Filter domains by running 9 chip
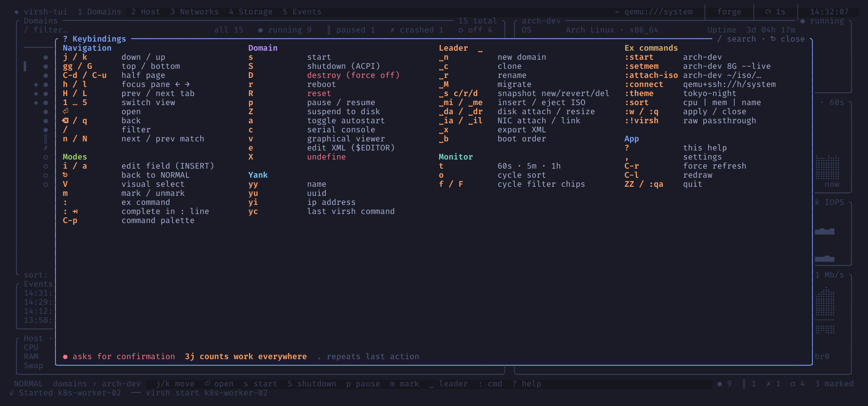 [285, 30]
